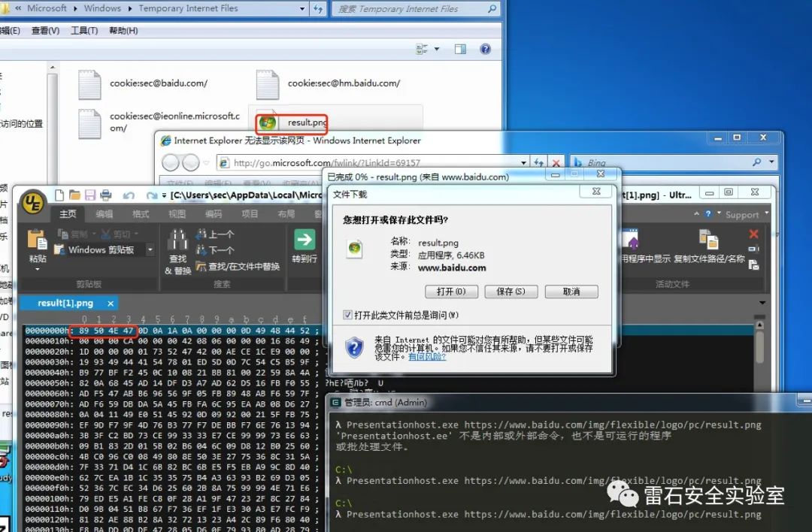Open the 工具(T) menu in Explorer

[84, 31]
